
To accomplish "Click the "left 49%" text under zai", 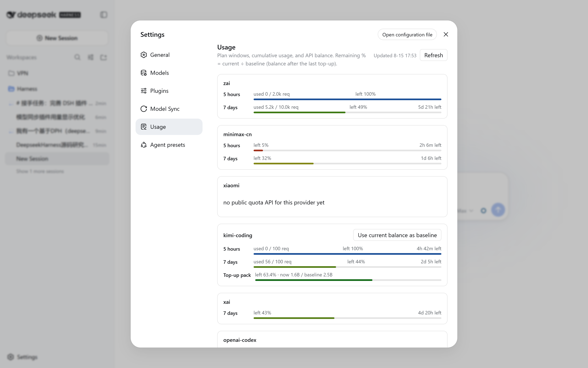I will [358, 107].
